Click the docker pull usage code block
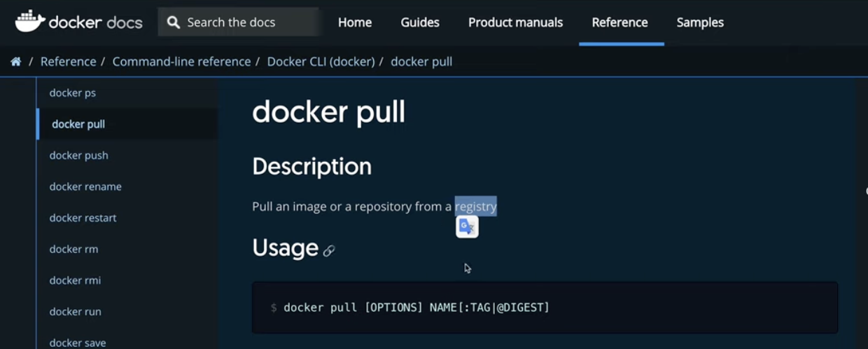Image resolution: width=868 pixels, height=349 pixels. point(545,308)
